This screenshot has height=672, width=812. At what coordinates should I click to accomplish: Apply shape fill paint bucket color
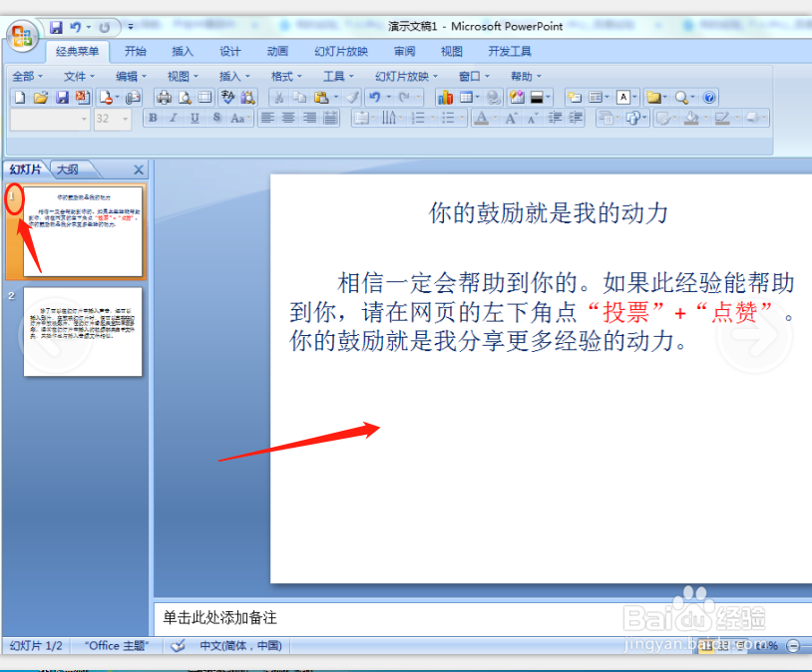pyautogui.click(x=691, y=119)
